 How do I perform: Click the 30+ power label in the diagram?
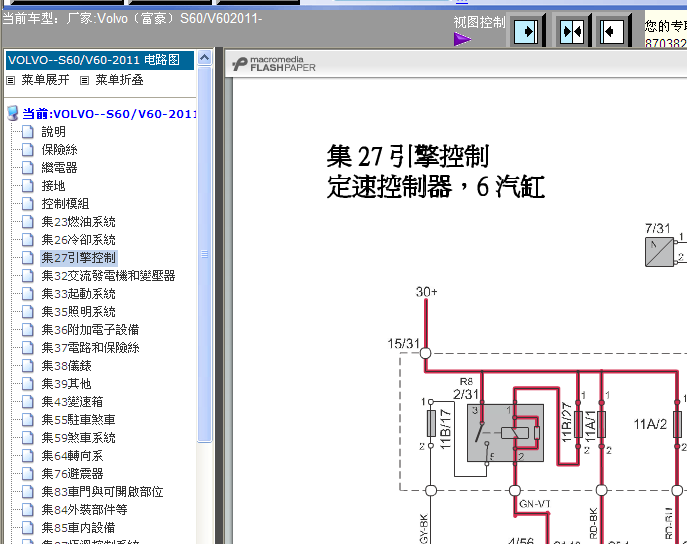(x=426, y=292)
